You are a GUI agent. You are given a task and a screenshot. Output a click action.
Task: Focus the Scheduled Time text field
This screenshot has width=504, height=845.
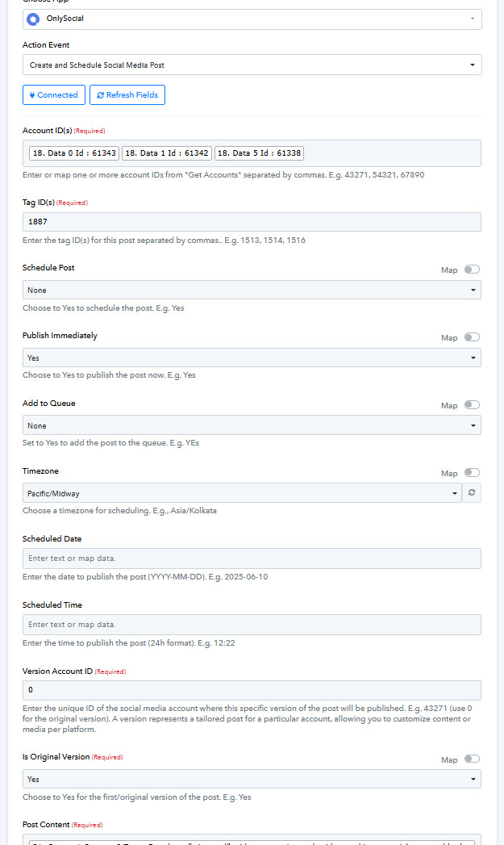click(252, 625)
